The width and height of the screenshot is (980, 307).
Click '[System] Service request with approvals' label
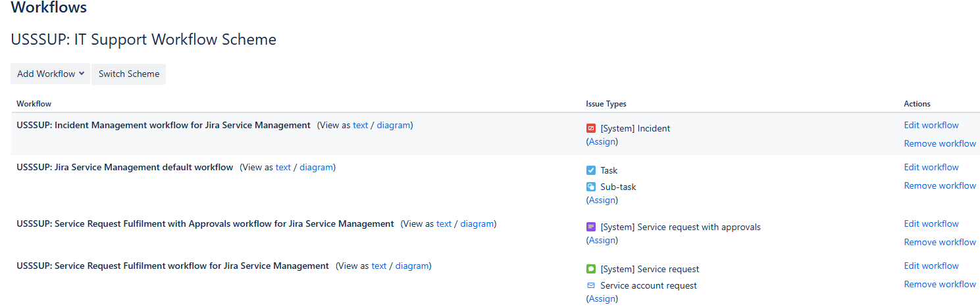[681, 227]
